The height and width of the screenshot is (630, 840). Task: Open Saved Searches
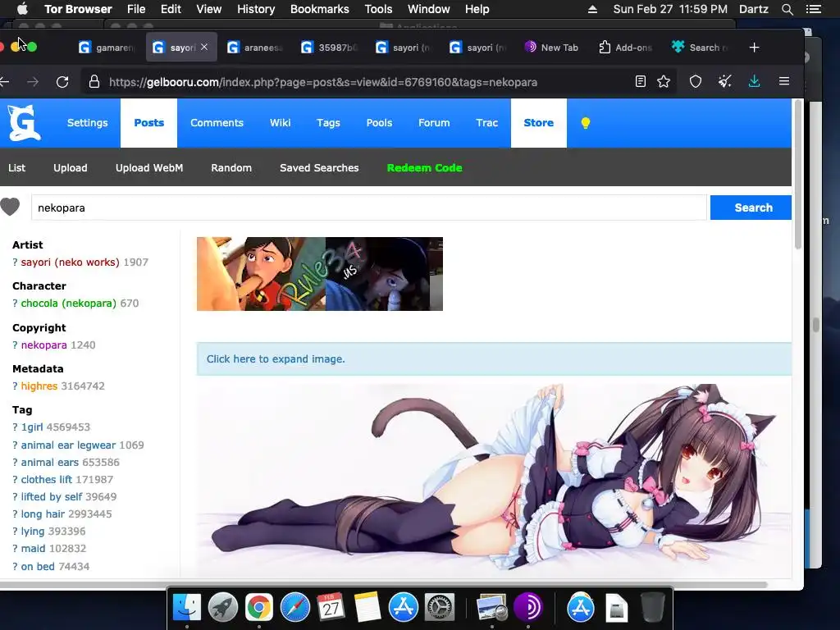coord(319,167)
